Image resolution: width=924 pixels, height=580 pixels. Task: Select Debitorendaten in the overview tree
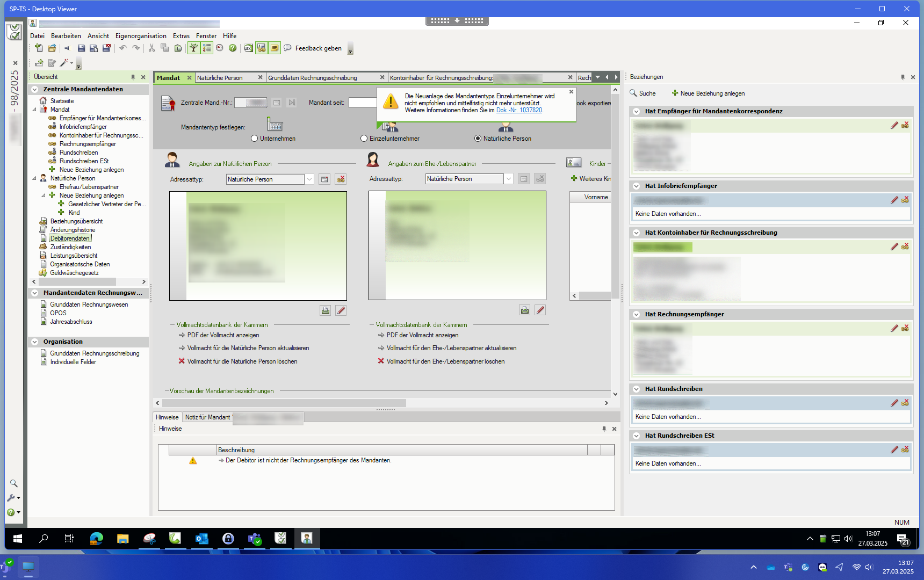click(70, 238)
